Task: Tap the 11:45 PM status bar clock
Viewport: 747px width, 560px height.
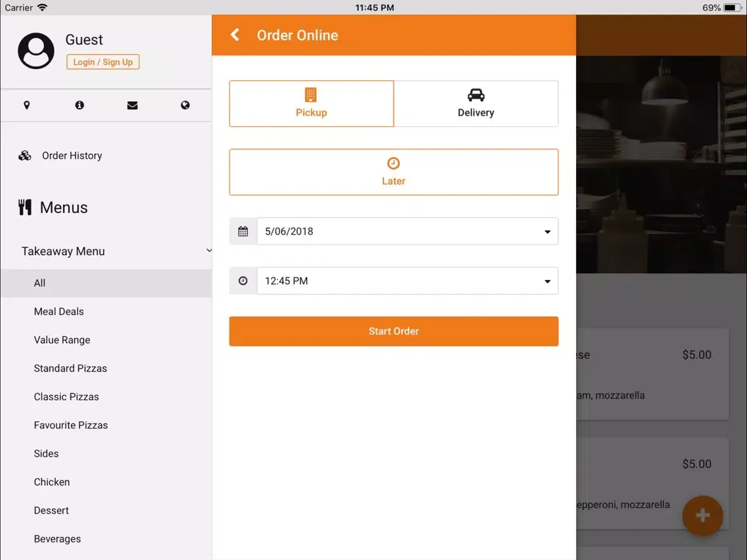Action: [x=374, y=8]
